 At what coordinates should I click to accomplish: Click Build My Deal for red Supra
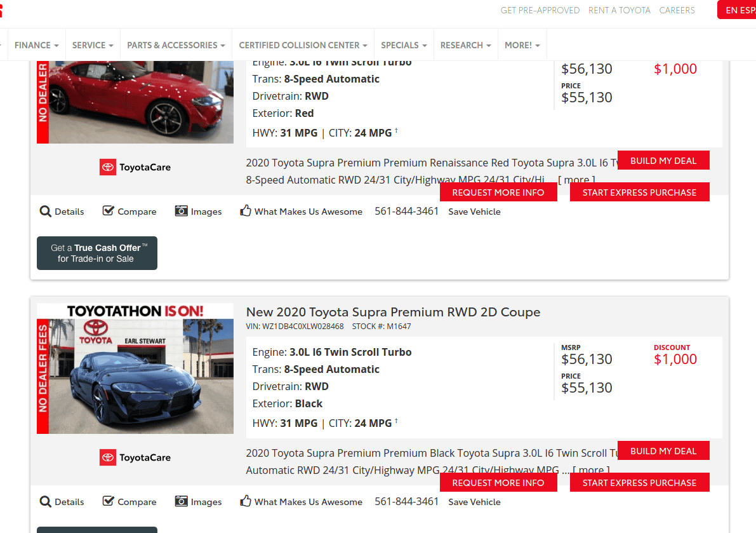pos(663,161)
